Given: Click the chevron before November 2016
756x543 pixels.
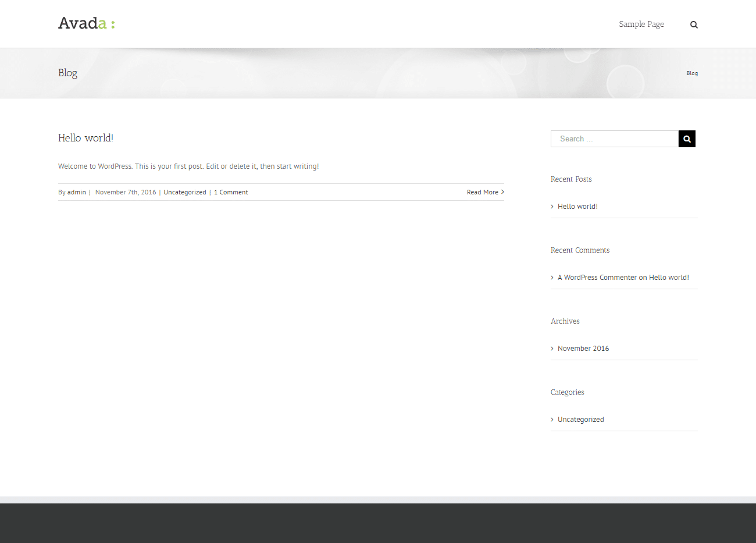Looking at the screenshot, I should (x=552, y=349).
